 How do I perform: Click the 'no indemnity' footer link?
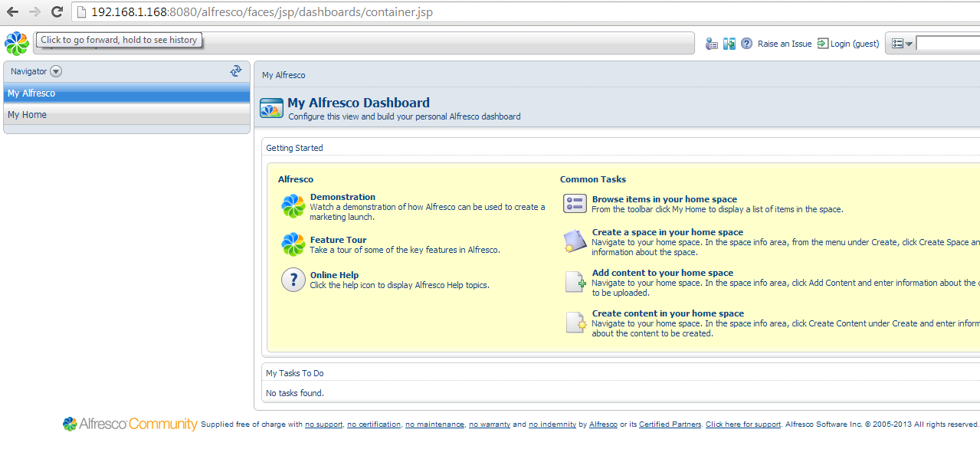552,424
